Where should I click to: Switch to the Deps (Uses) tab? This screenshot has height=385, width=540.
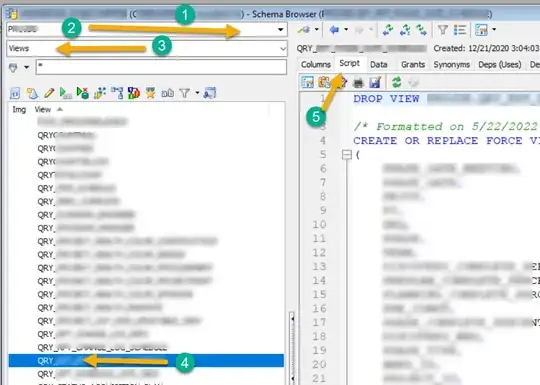point(499,65)
